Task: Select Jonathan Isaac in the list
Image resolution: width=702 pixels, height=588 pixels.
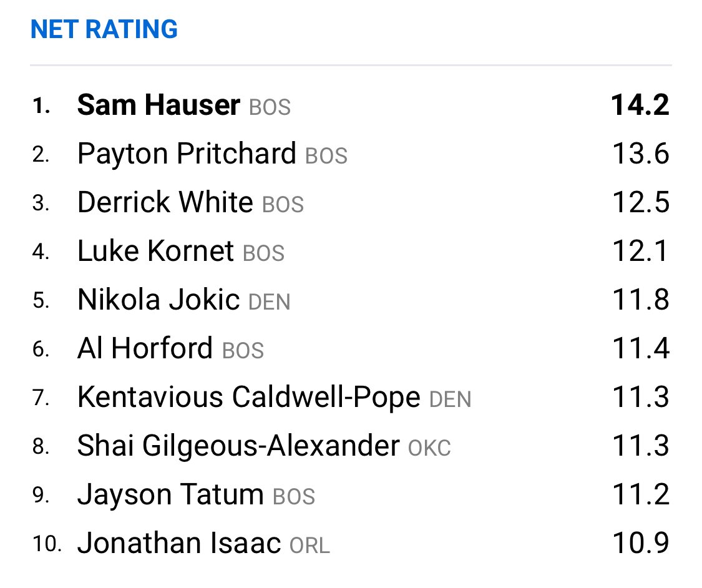Action: pyautogui.click(x=179, y=543)
